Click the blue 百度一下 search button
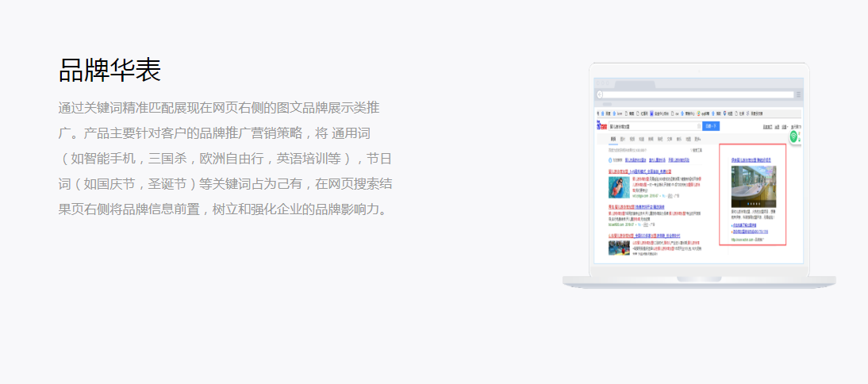The width and height of the screenshot is (868, 384). 712,125
